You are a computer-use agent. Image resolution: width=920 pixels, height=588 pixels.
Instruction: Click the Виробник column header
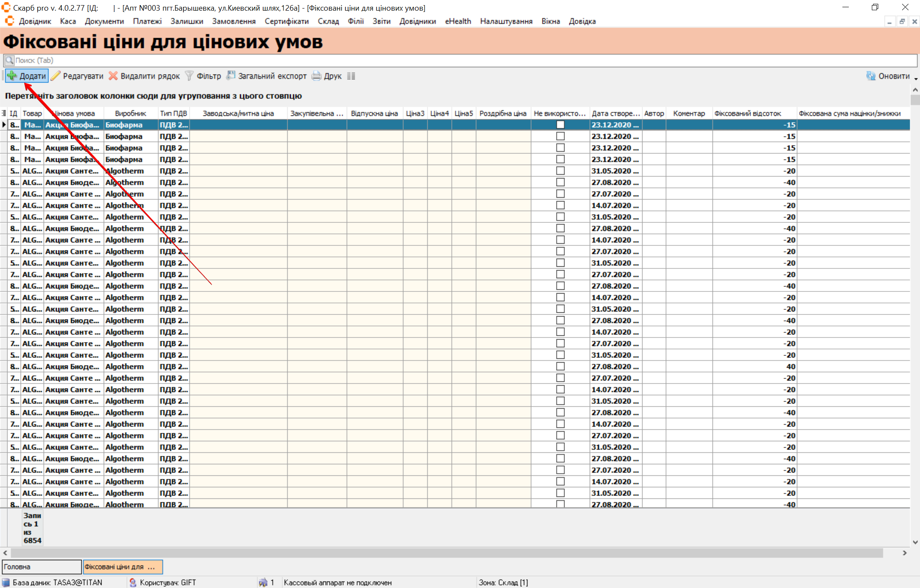[130, 113]
